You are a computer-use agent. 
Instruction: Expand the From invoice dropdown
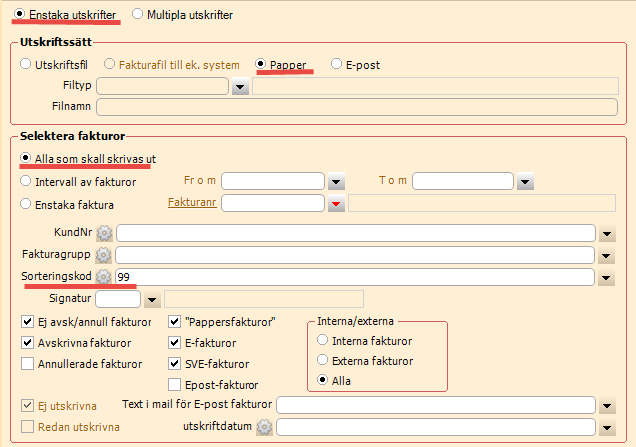[x=336, y=181]
